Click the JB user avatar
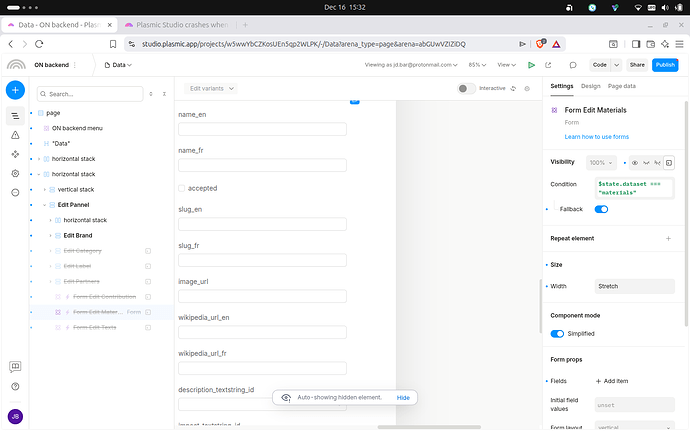The width and height of the screenshot is (690, 431). 15,416
